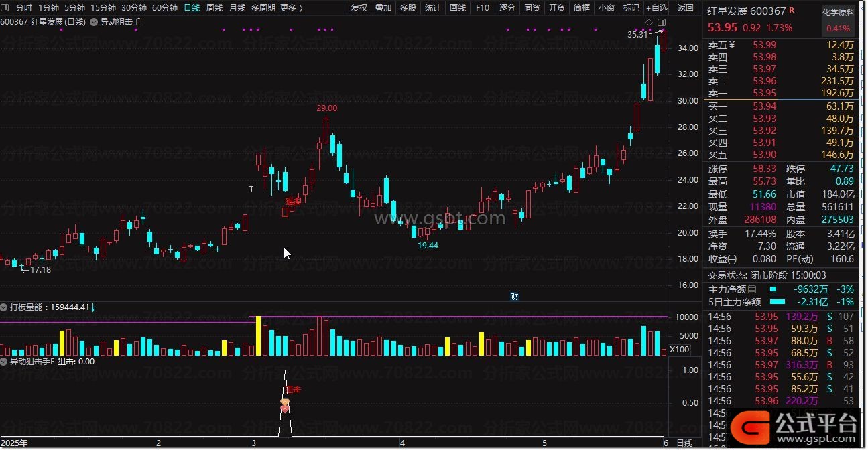Open the 小窗 mini window
Image resolution: width=868 pixels, height=450 pixels.
[607, 8]
